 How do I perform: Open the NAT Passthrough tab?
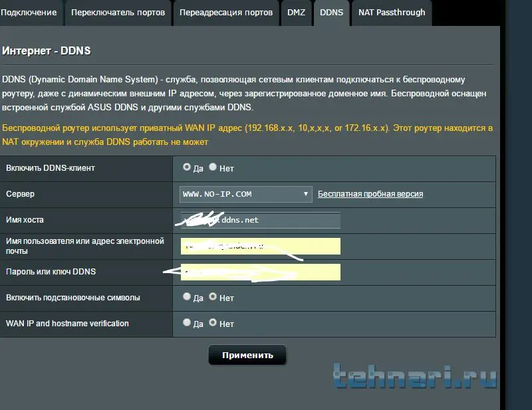(392, 13)
